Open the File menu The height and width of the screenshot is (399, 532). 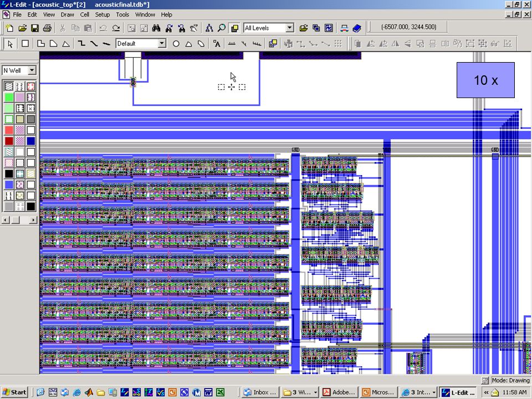click(x=17, y=14)
